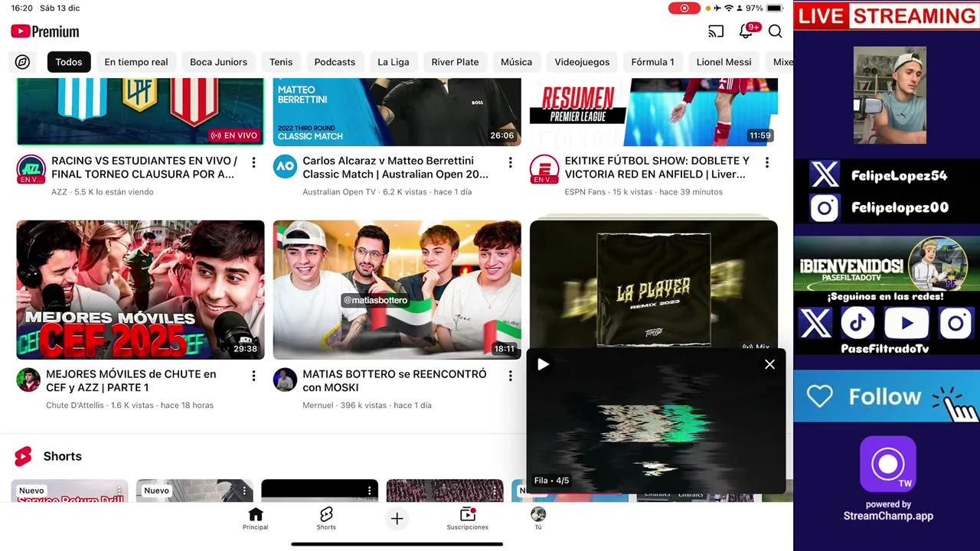Go to Principal home tab
Screen dimensions: 980x551
click(x=256, y=518)
